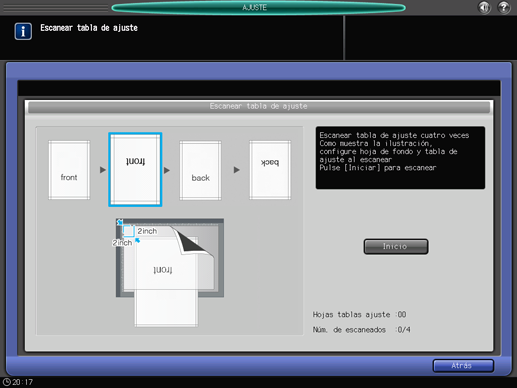Click the arrow after first front page

click(103, 170)
